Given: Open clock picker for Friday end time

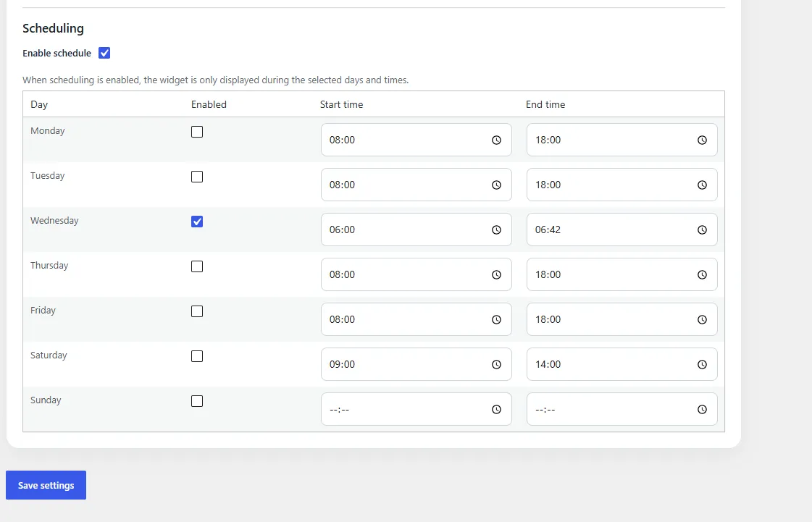Looking at the screenshot, I should [702, 319].
